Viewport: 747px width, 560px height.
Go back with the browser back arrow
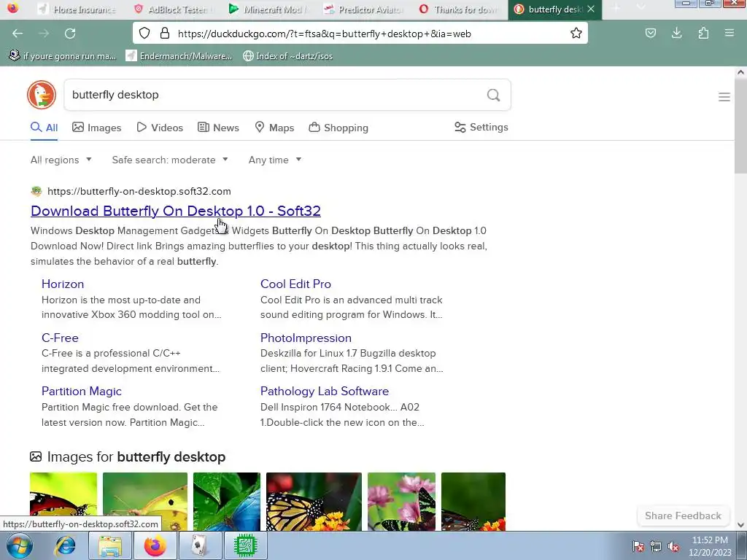tap(18, 34)
